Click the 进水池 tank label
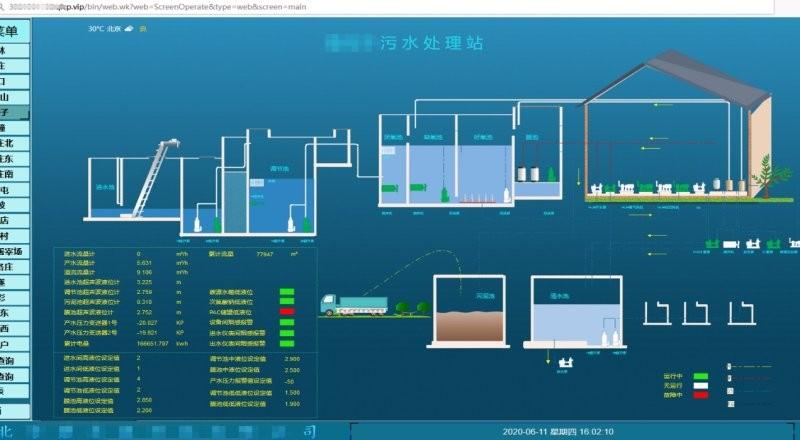800x440 pixels. (x=106, y=187)
